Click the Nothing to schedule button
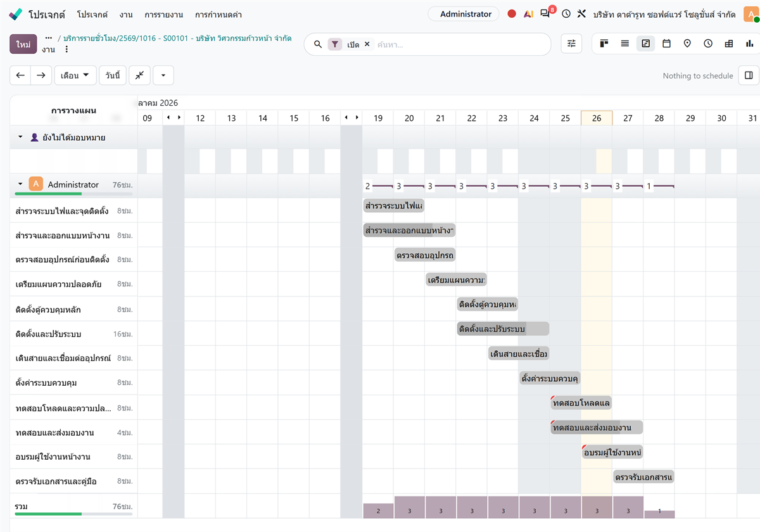760x532 pixels. click(697, 75)
